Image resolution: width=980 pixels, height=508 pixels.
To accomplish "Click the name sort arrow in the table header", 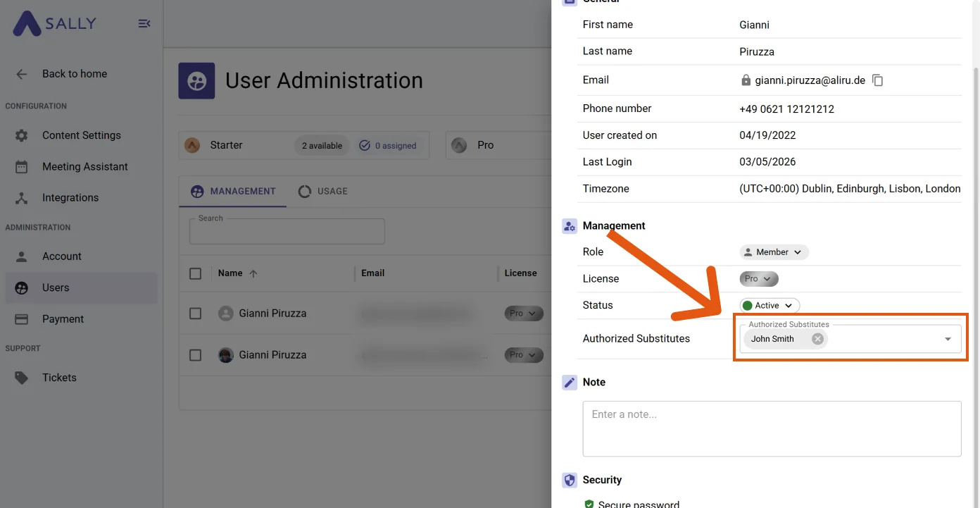I will [253, 273].
